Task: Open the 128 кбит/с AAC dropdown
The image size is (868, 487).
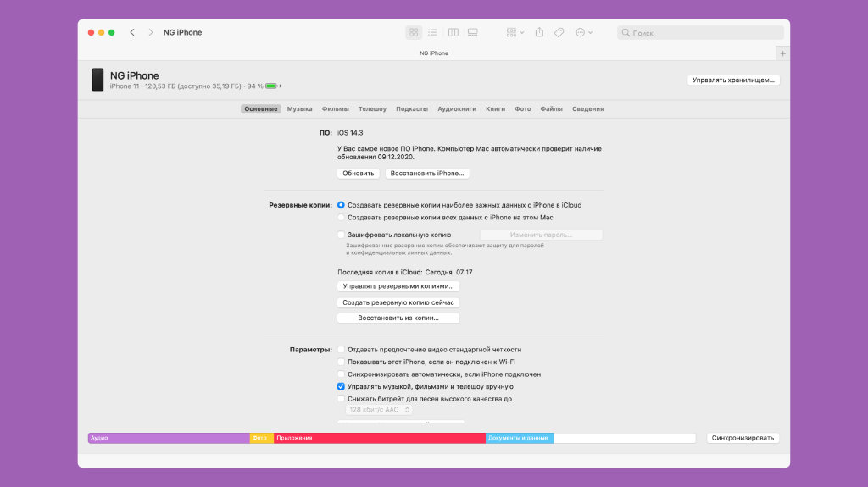Action: click(x=379, y=410)
